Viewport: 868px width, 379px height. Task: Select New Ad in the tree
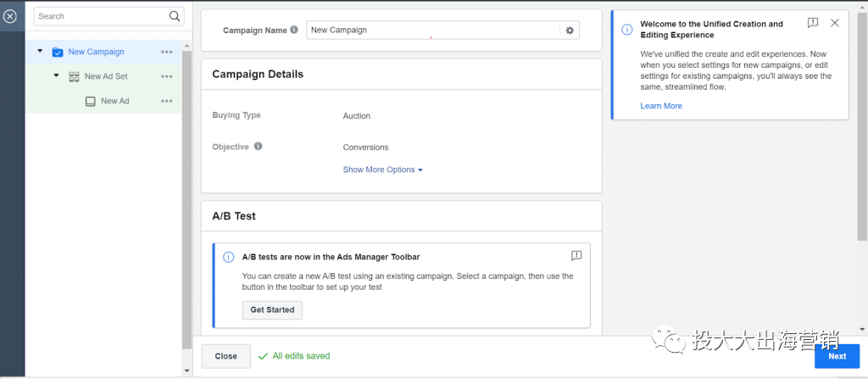[x=114, y=101]
